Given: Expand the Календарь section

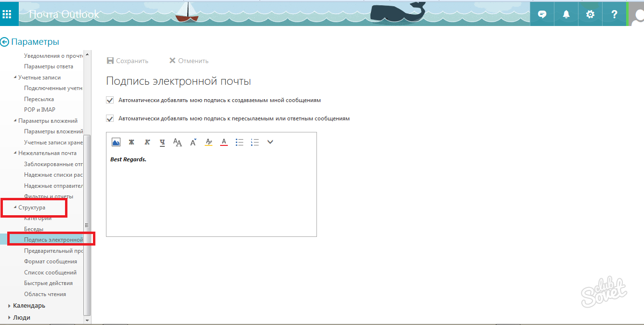Looking at the screenshot, I should pyautogui.click(x=10, y=306).
